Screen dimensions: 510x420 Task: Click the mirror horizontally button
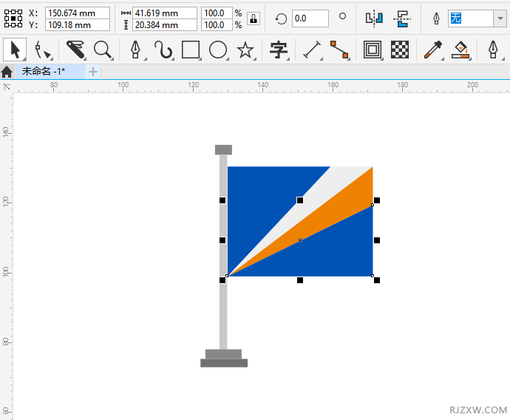[374, 18]
